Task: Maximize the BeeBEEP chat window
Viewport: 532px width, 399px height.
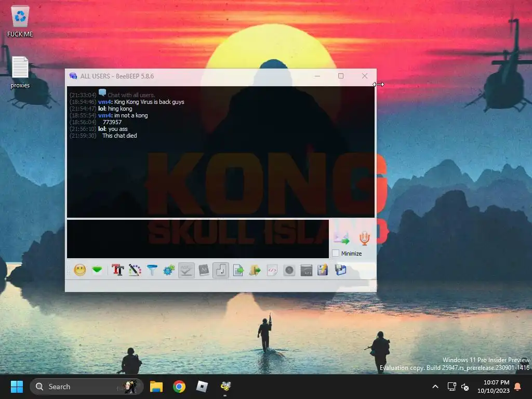Action: click(x=341, y=76)
